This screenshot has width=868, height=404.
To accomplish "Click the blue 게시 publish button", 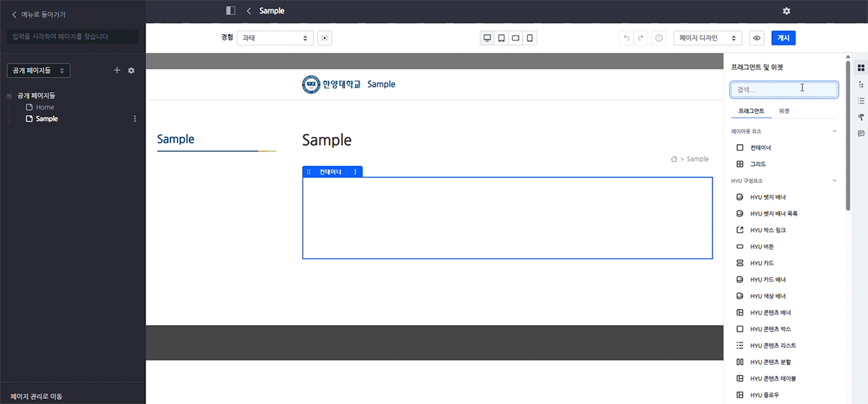I will [783, 38].
